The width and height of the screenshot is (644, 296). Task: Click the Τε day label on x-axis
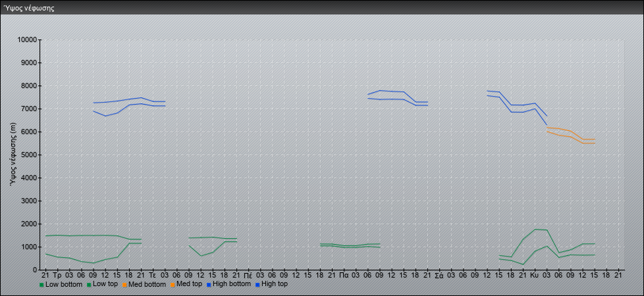coord(153,275)
